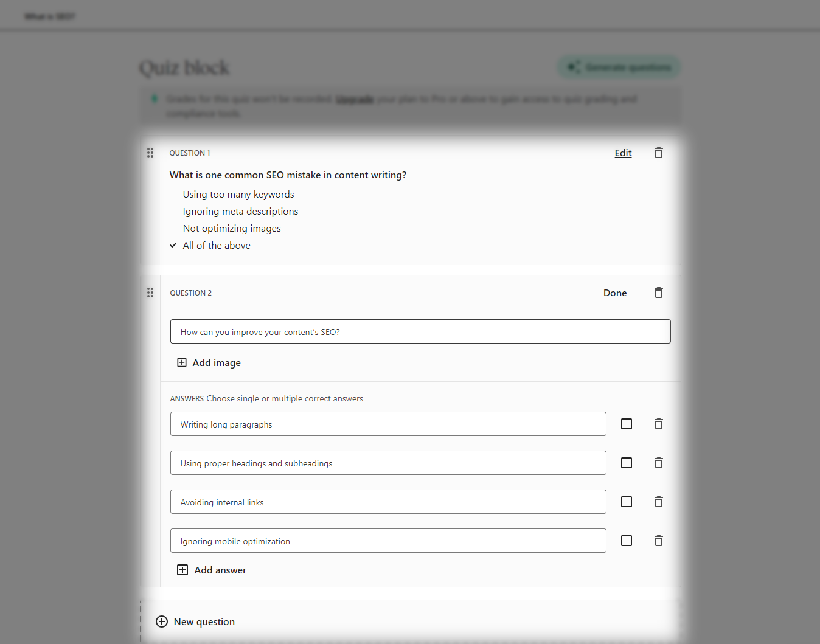This screenshot has width=820, height=644.
Task: Mark 'Writing long paragraphs' as correct
Action: 627,424
